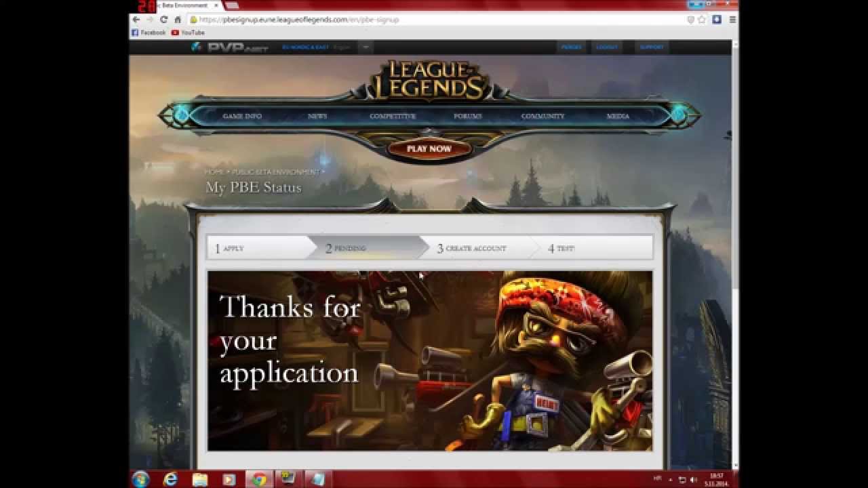Click the PVP.net logo
Image resolution: width=868 pixels, height=488 pixels.
(230, 47)
